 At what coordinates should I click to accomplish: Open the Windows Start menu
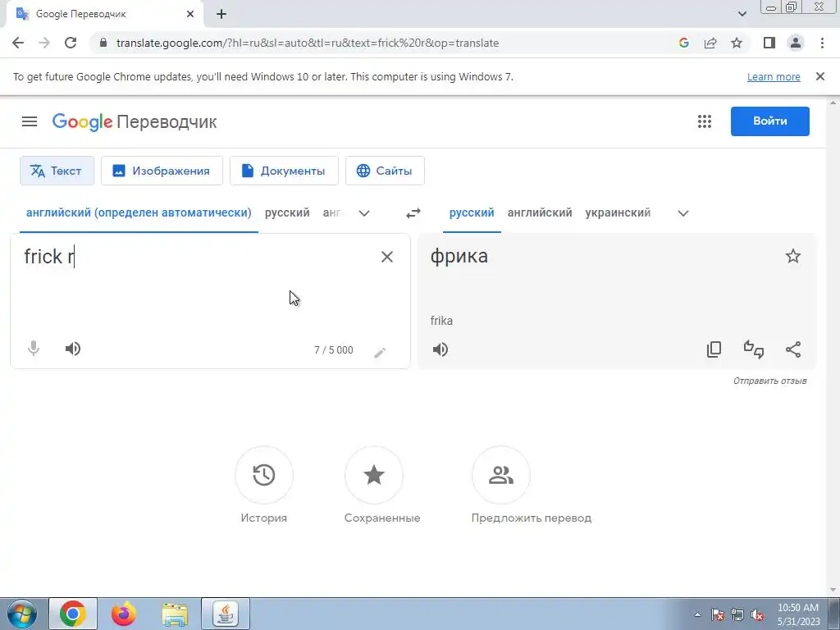[x=21, y=614]
